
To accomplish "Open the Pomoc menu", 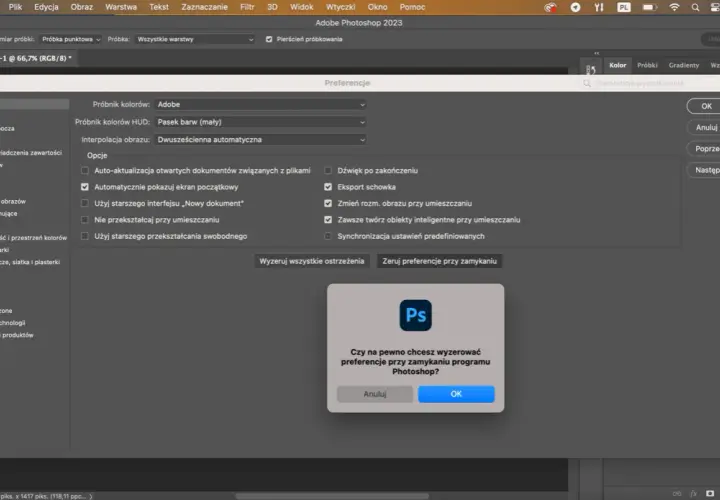I will [412, 7].
